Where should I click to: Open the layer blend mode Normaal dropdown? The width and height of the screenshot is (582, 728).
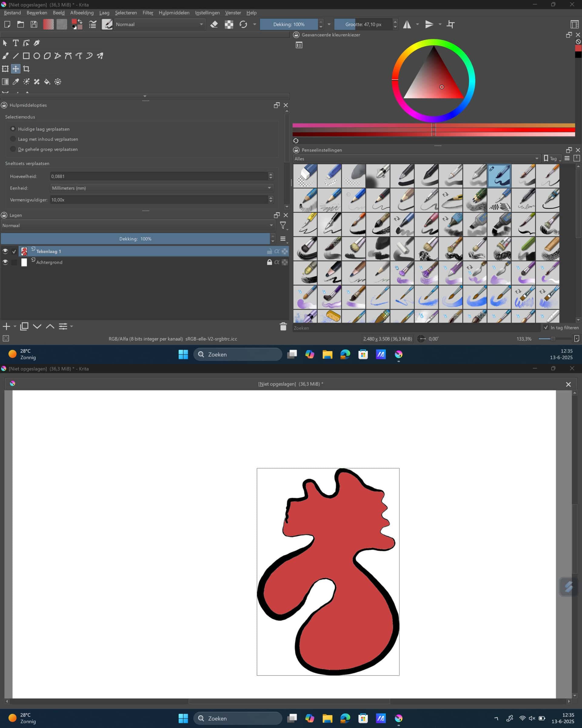pos(137,226)
